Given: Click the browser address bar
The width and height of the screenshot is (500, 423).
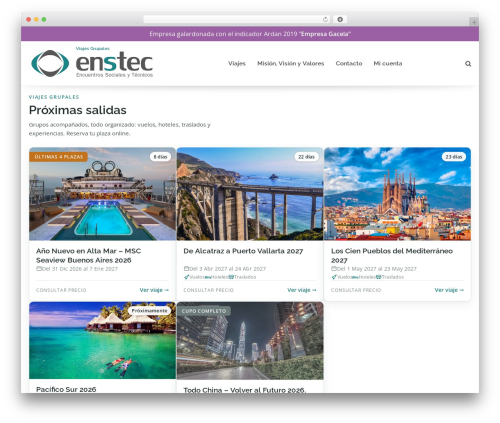Looking at the screenshot, I should pos(237,19).
